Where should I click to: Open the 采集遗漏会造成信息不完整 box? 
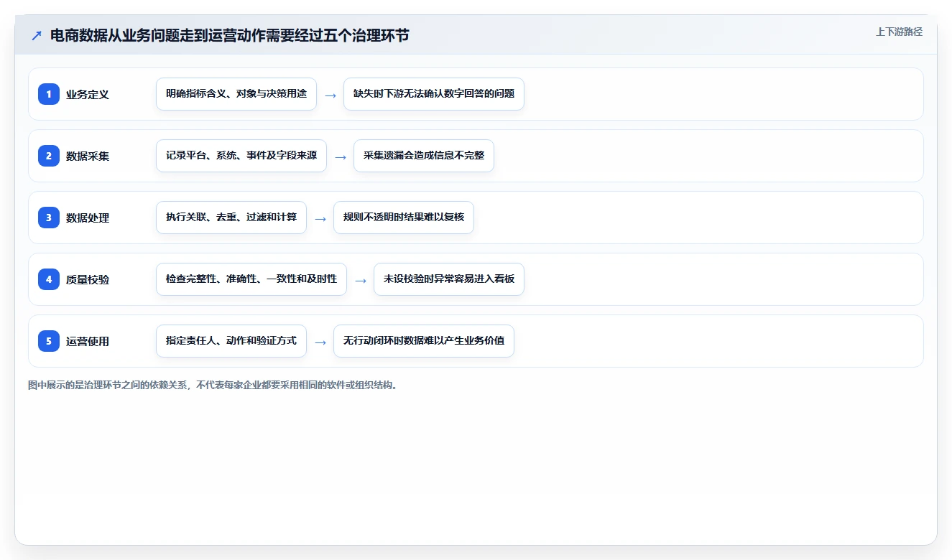point(424,156)
